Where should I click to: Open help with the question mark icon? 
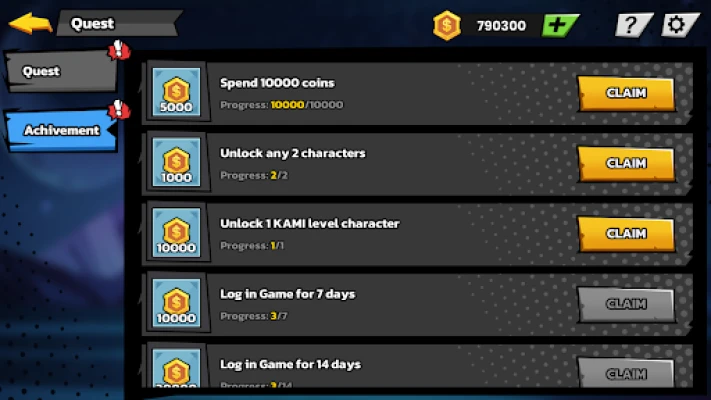pyautogui.click(x=633, y=25)
